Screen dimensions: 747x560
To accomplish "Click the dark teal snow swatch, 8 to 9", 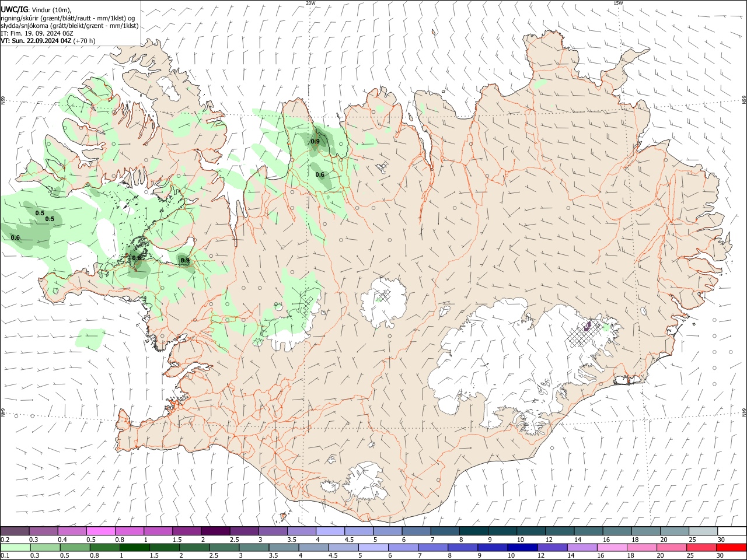I will 474,531.
